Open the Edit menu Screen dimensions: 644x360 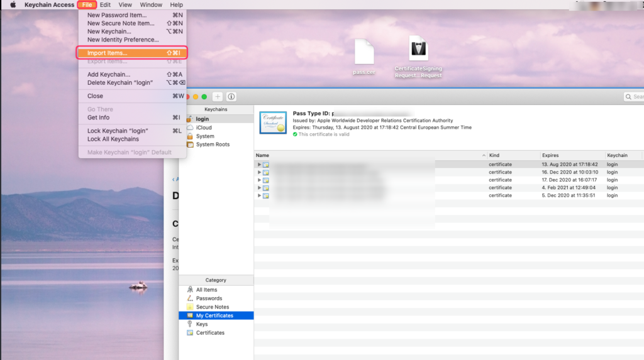[105, 4]
